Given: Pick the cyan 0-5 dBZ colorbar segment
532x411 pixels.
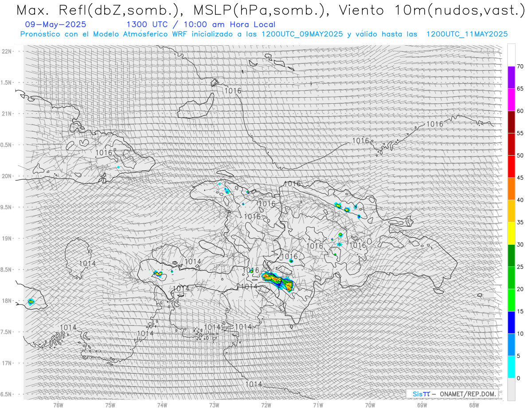Looking at the screenshot, I should [x=511, y=367].
